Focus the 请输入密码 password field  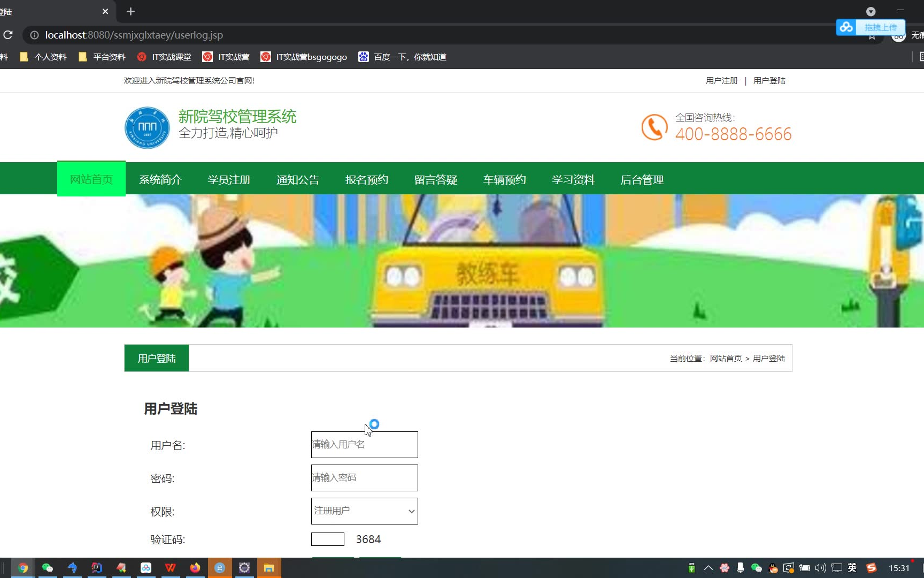click(365, 478)
